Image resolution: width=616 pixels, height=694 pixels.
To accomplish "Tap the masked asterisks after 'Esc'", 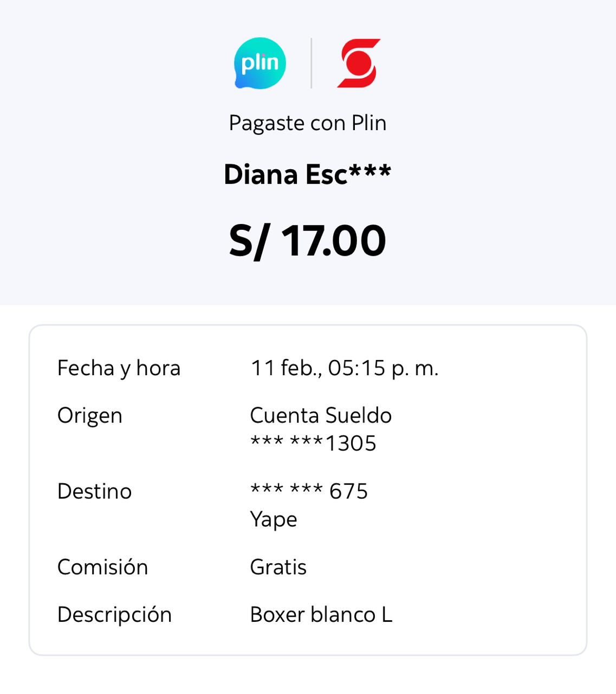I will pyautogui.click(x=370, y=171).
